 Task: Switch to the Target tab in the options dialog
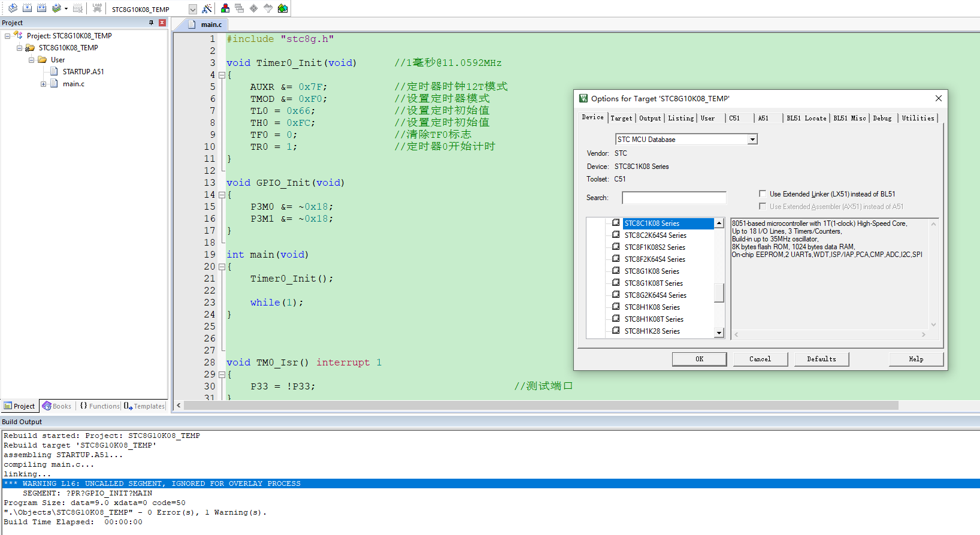tap(621, 118)
